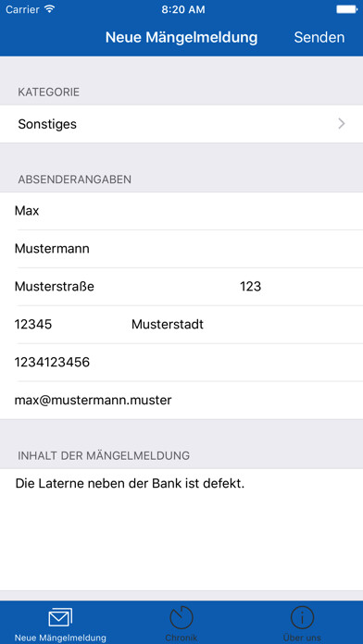This screenshot has width=363, height=644.
Task: Tap the envelope icon for Neue Mängelmeldung
Action: pos(60,618)
